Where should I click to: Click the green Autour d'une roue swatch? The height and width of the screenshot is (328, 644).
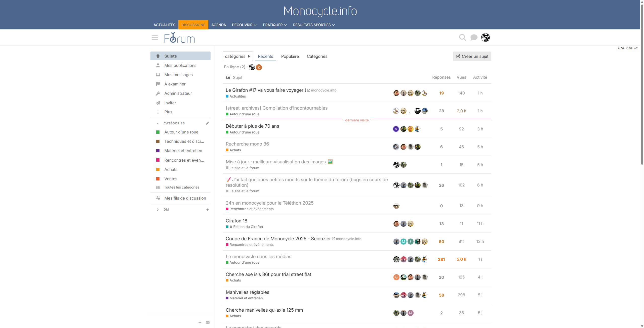click(x=158, y=132)
